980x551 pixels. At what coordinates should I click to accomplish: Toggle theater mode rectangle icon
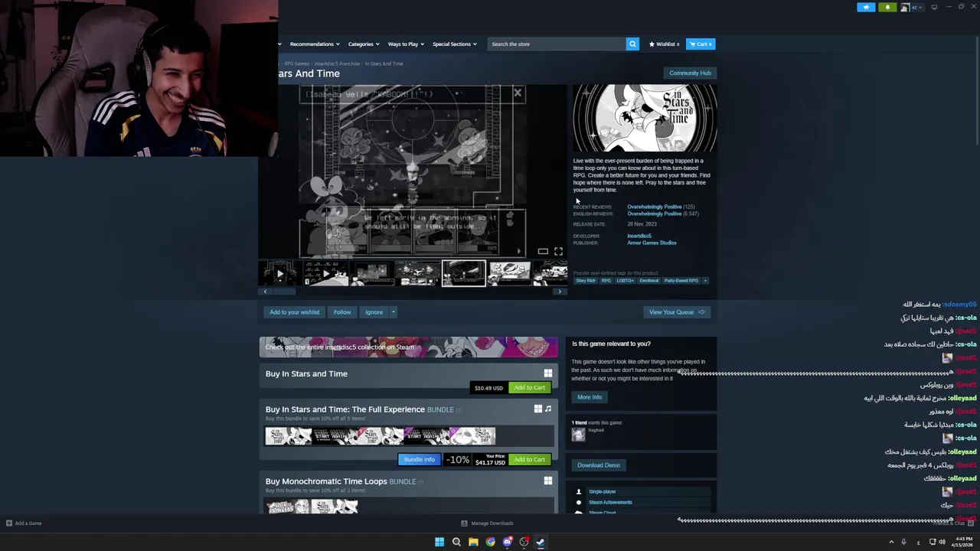click(x=543, y=251)
